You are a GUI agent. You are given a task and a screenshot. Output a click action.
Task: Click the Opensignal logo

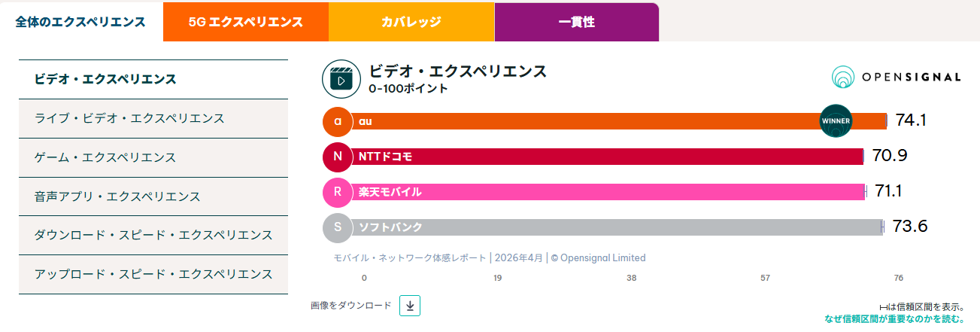pos(897,77)
